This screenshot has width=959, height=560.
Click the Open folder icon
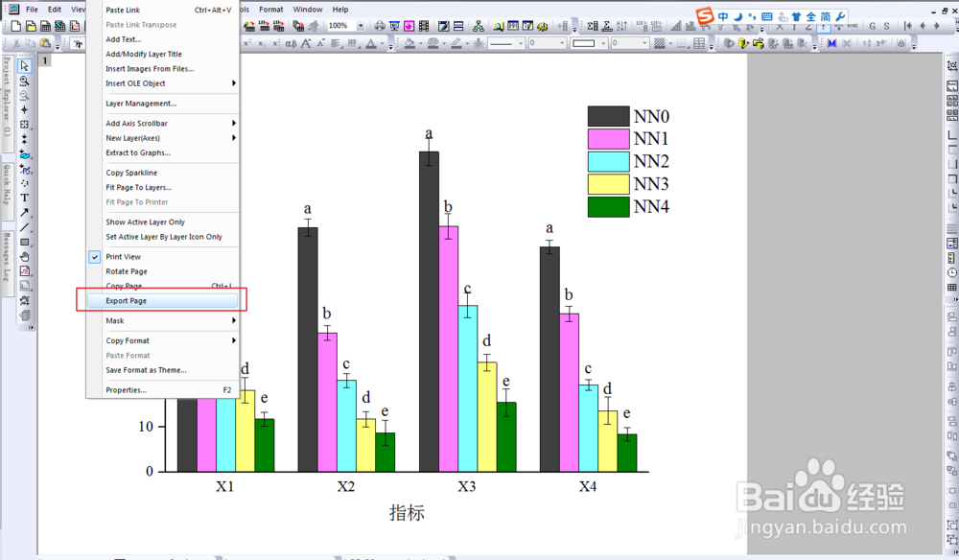(x=32, y=26)
